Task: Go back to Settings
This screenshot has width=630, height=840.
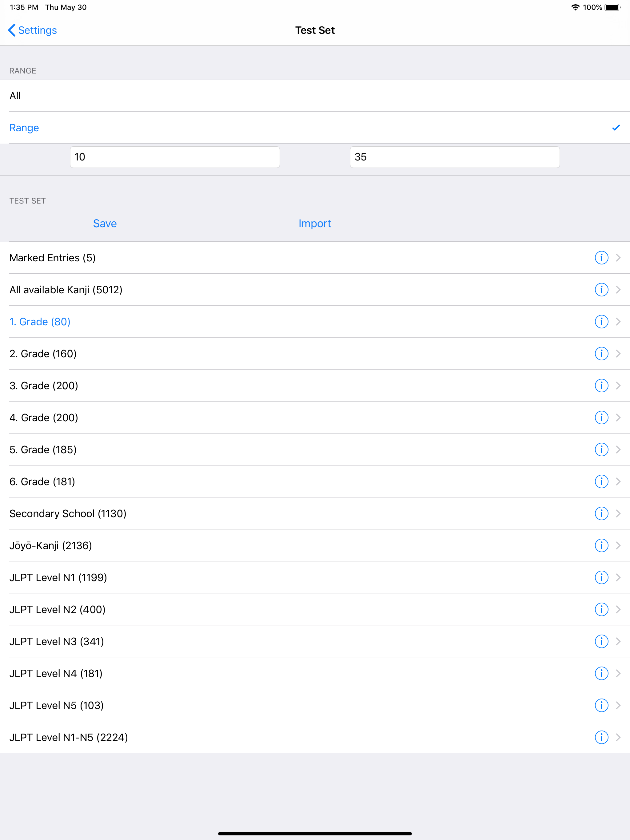Action: [32, 30]
